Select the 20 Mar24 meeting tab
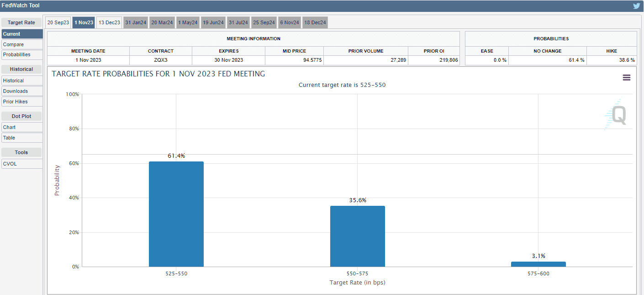The height and width of the screenshot is (295, 644). [x=162, y=22]
